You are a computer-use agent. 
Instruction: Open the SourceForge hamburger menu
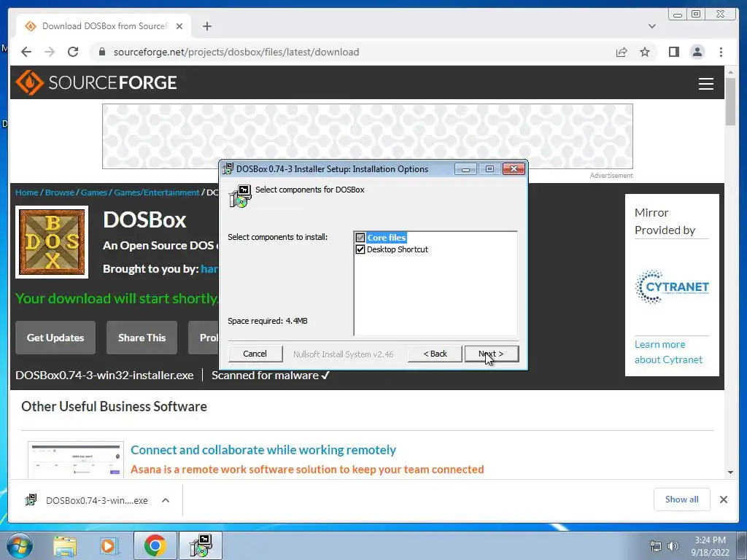pyautogui.click(x=705, y=83)
